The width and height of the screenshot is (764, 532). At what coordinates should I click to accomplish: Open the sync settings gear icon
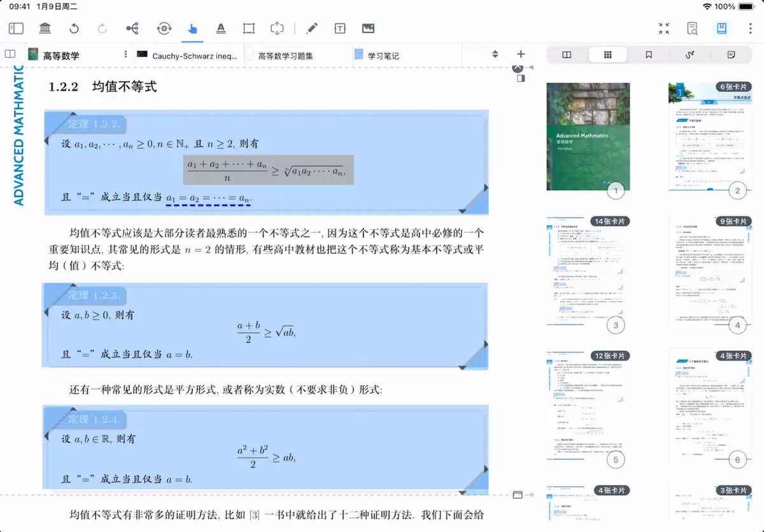click(x=164, y=28)
